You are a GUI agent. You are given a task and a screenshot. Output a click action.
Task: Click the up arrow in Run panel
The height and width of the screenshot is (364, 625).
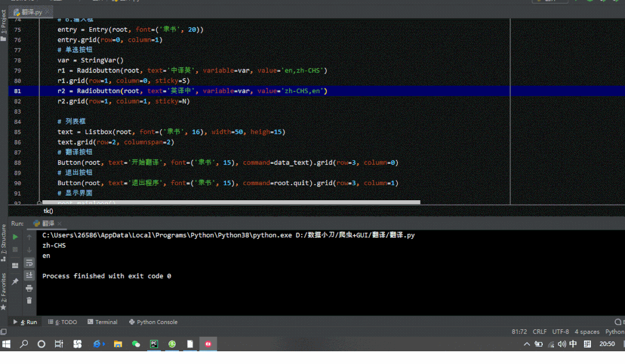[29, 237]
